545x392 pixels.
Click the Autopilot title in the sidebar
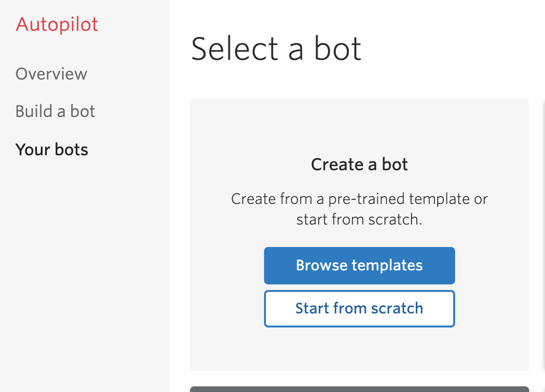click(x=57, y=25)
